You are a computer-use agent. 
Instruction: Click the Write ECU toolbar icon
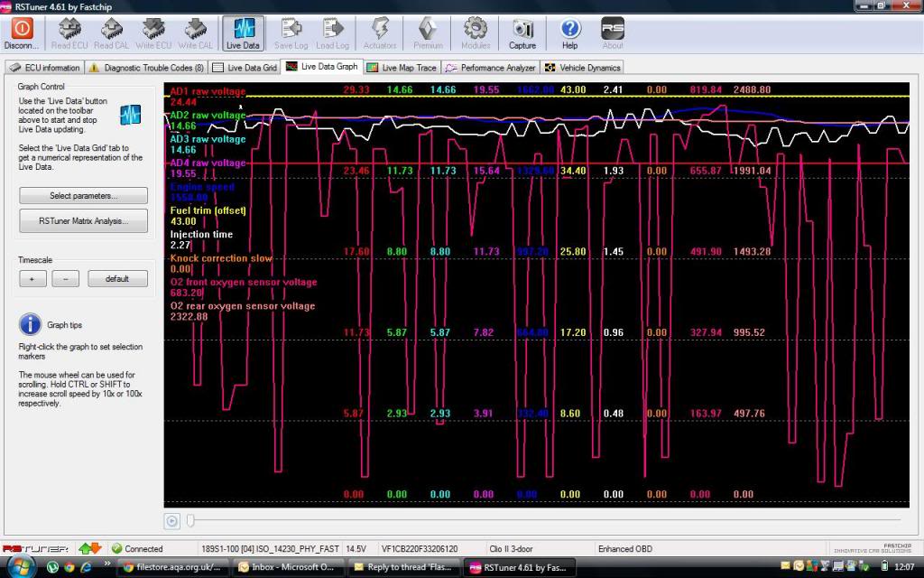tap(153, 33)
